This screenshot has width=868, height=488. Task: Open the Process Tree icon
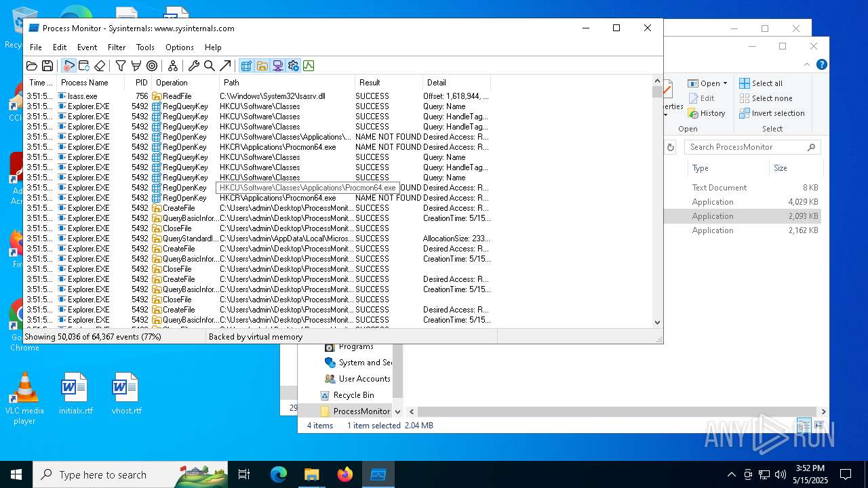(x=173, y=66)
